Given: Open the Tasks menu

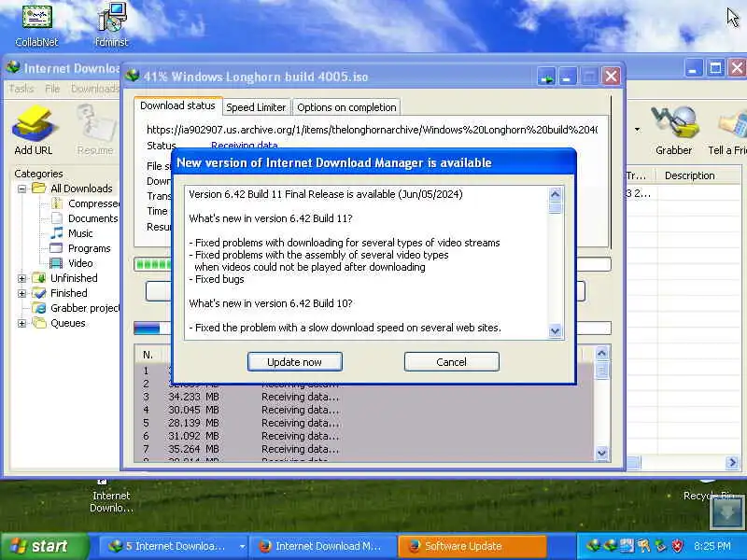Looking at the screenshot, I should 21,89.
